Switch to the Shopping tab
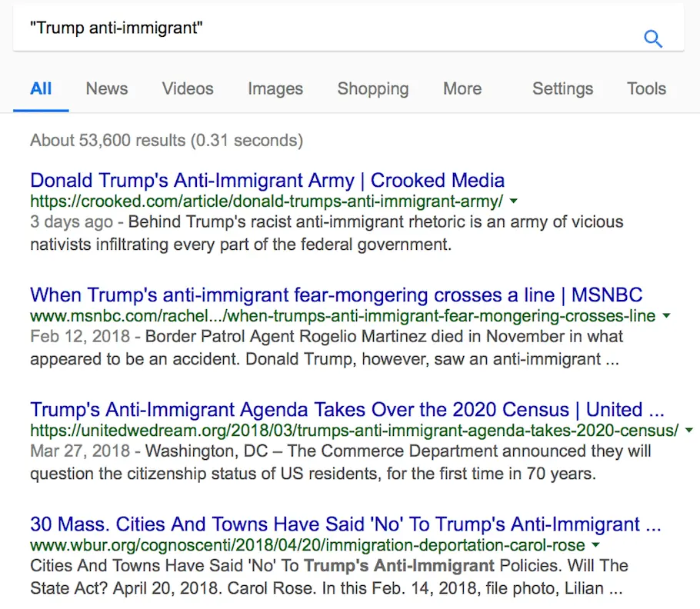 [x=372, y=88]
